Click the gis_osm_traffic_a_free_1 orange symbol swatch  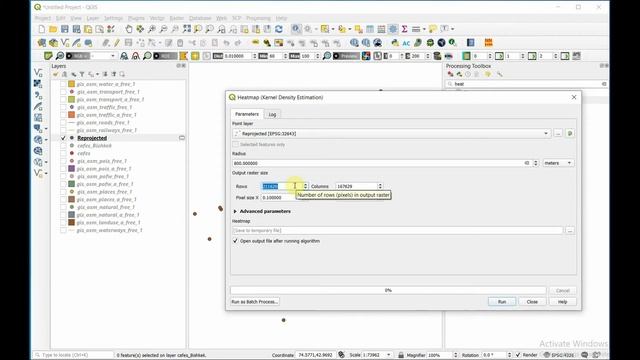[71, 115]
